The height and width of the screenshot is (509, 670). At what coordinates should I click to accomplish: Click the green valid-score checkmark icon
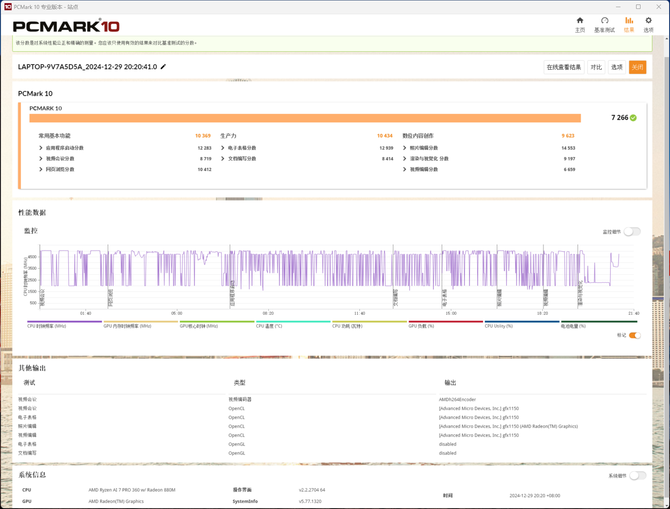[633, 118]
